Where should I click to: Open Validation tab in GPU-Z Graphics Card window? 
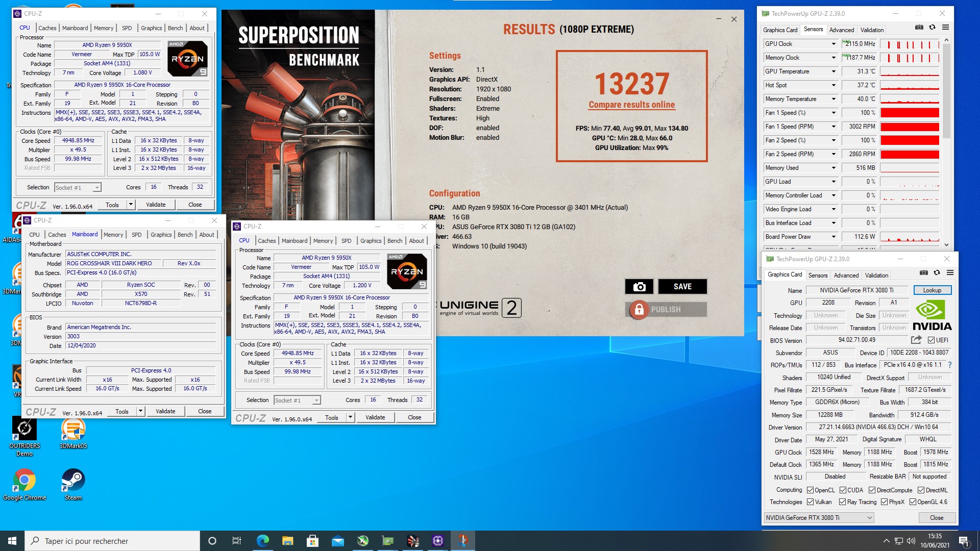tap(876, 275)
